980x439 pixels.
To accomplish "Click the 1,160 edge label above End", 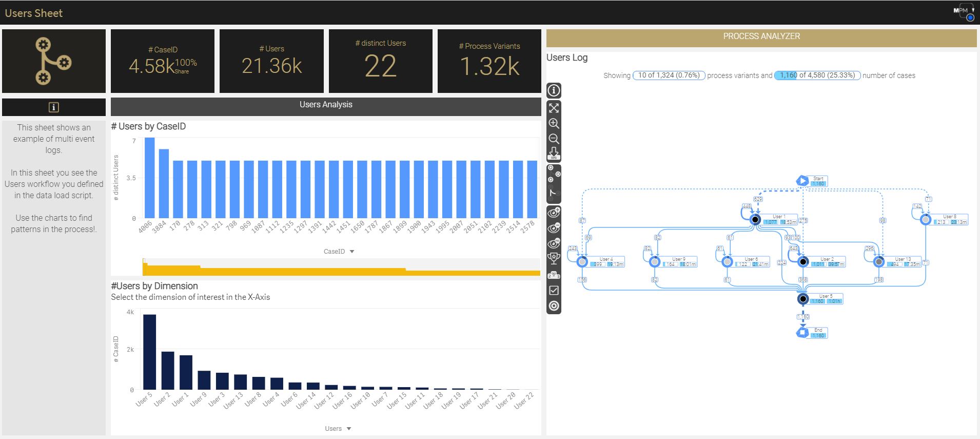I will [x=803, y=317].
